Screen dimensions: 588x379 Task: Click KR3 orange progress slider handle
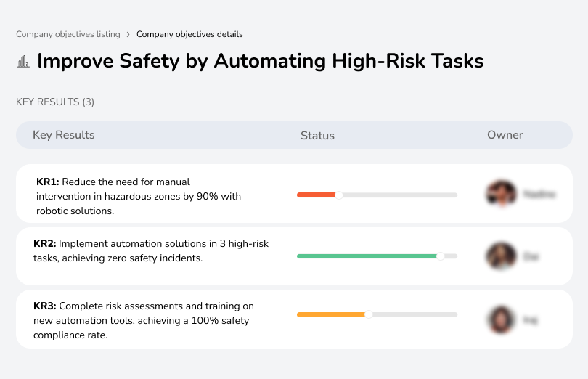369,314
